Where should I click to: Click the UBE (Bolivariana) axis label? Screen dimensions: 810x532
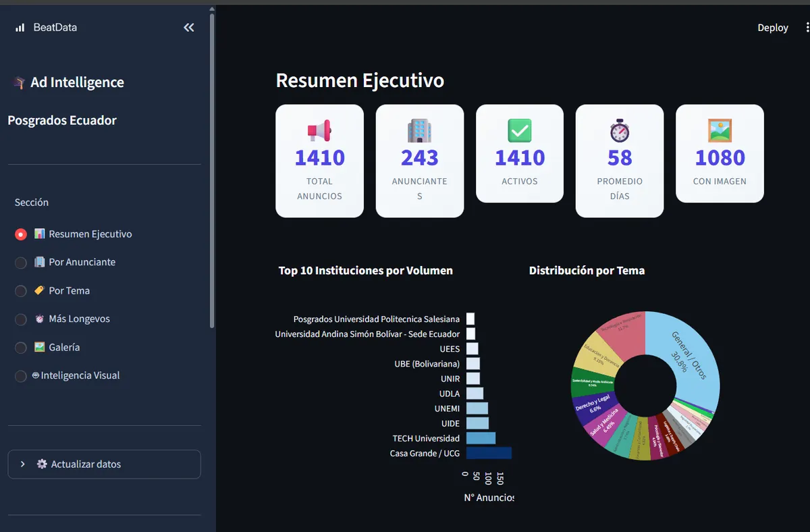pos(427,364)
